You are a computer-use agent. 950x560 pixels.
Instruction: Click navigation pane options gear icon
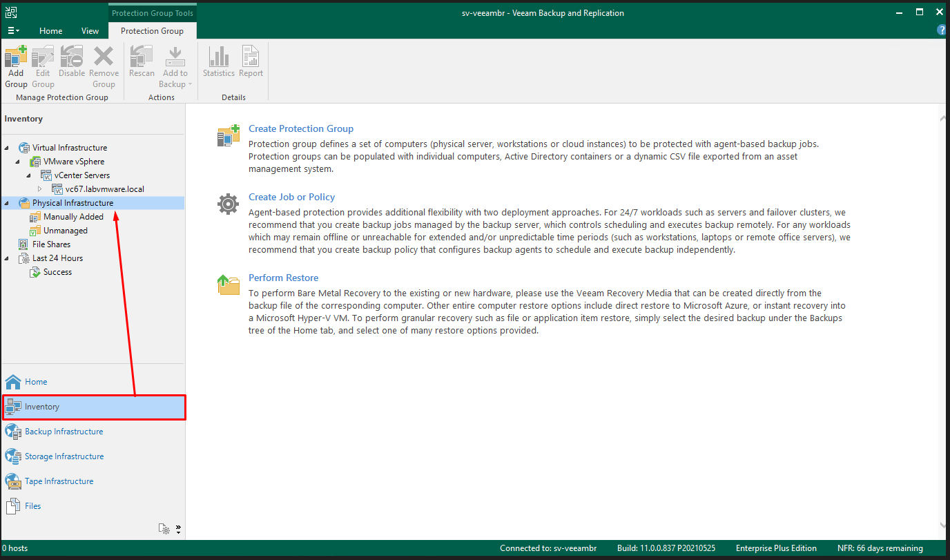pyautogui.click(x=164, y=529)
